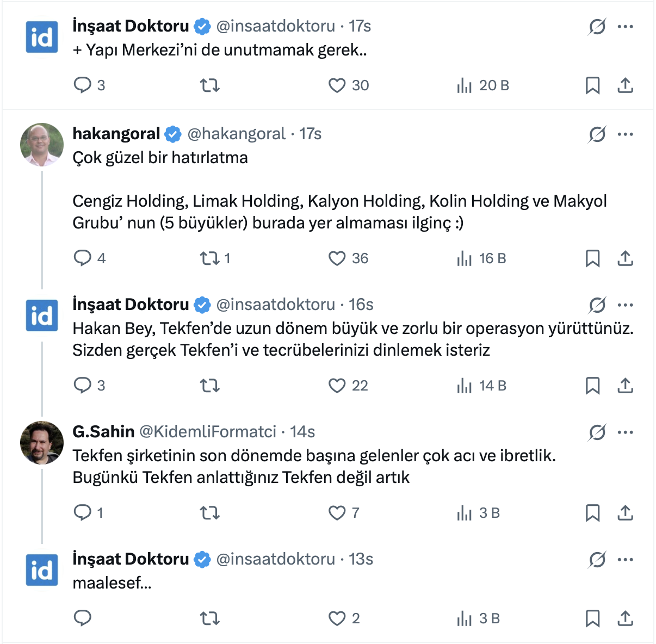
Task: Open Grok icon on Yapı Merkezi tweet
Action: [597, 26]
